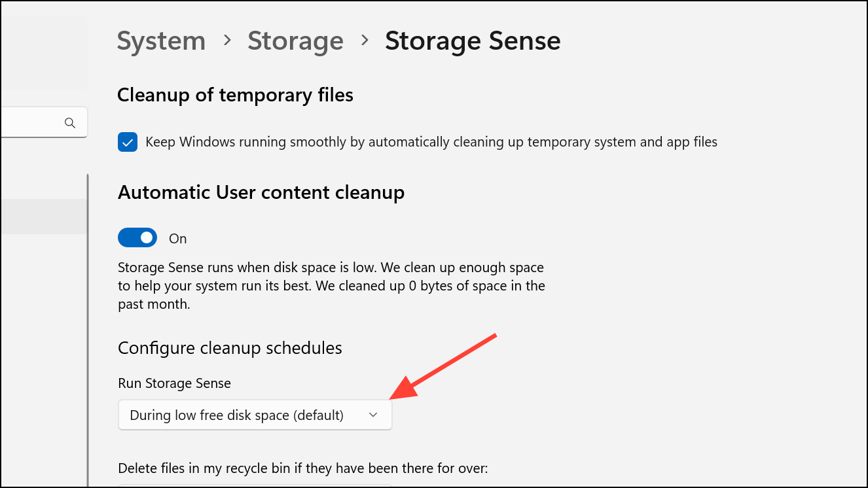This screenshot has width=868, height=488.
Task: Click the down chevron in schedule combo box
Action: pos(373,415)
